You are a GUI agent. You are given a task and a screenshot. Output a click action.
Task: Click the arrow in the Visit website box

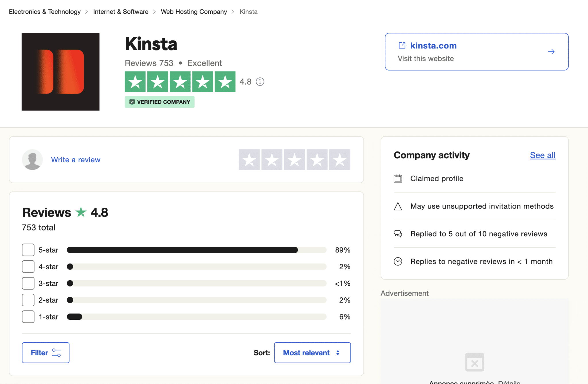pyautogui.click(x=552, y=52)
